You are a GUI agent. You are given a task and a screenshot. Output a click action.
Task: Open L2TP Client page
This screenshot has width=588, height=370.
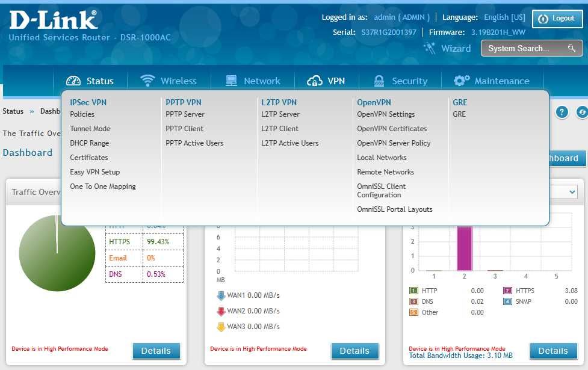[x=280, y=129]
